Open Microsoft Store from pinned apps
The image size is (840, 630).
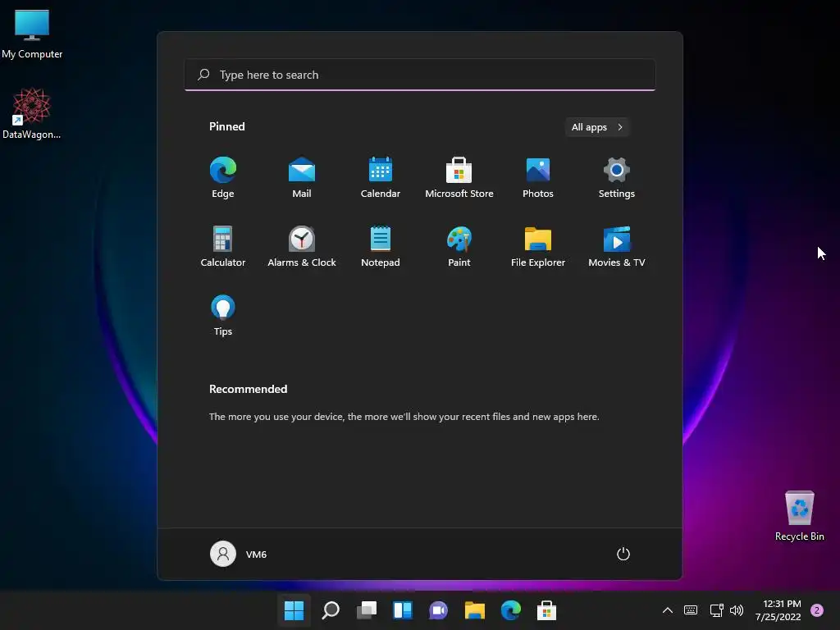459,178
